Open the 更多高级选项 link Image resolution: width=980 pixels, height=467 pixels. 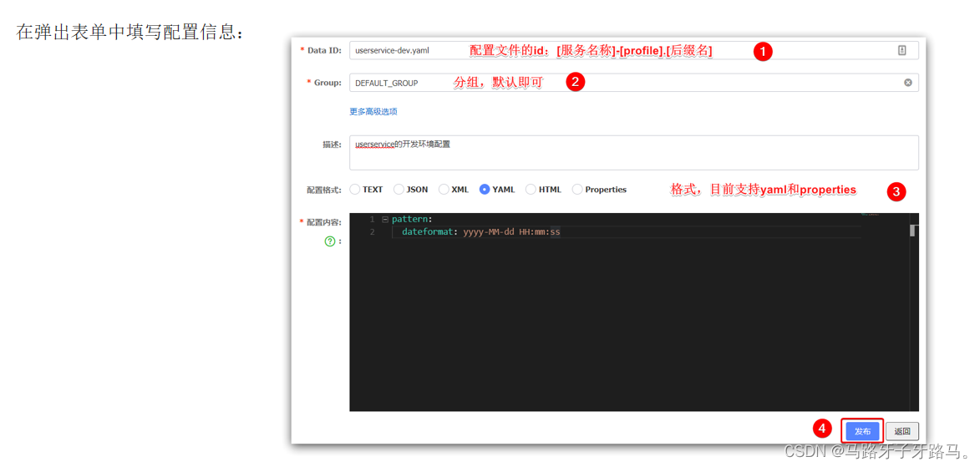373,112
